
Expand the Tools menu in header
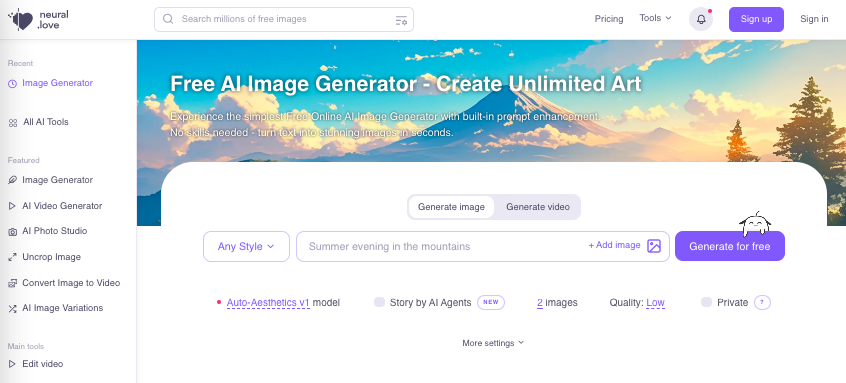656,18
